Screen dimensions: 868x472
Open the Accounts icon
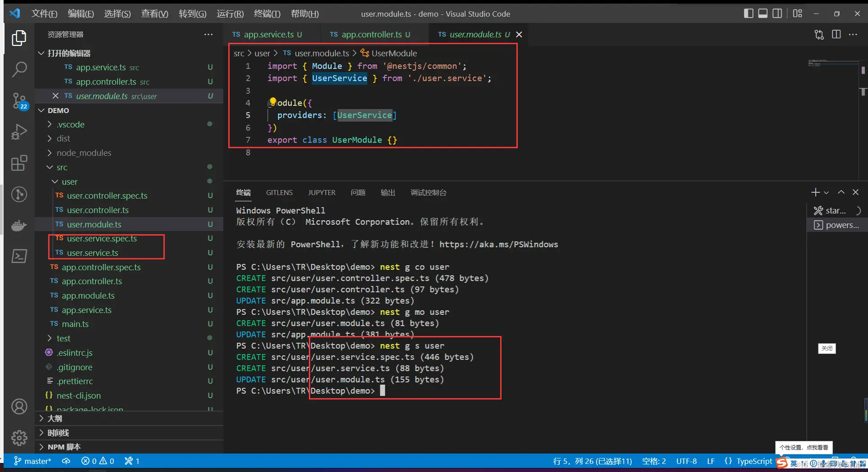[19, 407]
